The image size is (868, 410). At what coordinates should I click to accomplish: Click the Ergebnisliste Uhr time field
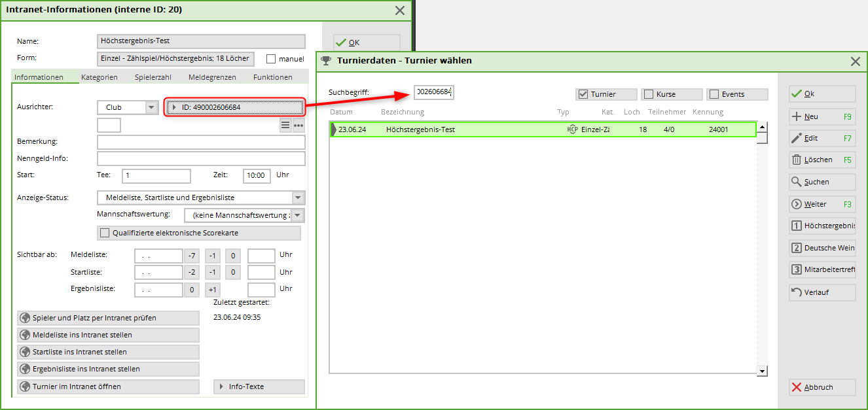(261, 290)
